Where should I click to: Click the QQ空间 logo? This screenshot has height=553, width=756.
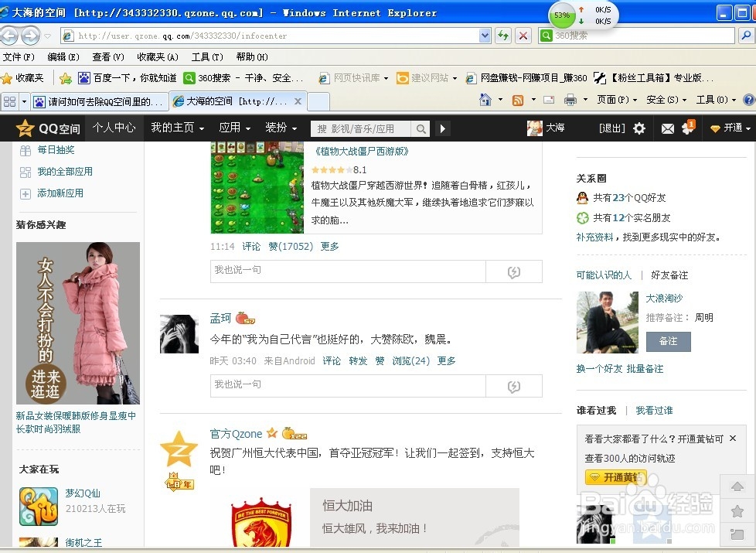tap(48, 128)
